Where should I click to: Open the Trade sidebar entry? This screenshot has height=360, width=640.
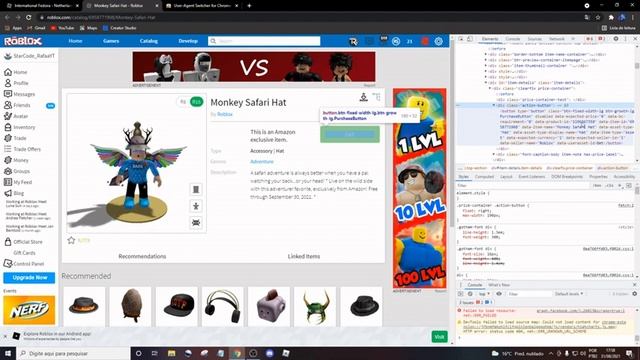pos(16,138)
